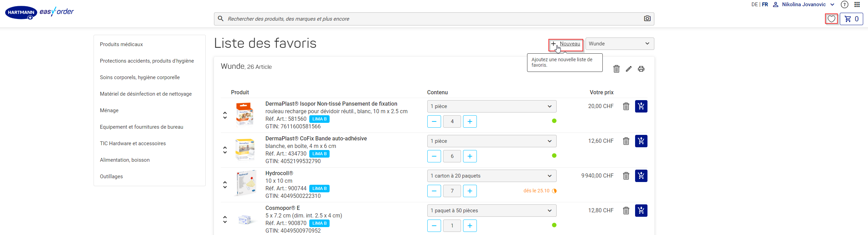Image resolution: width=868 pixels, height=235 pixels.
Task: Click DermaPlast Isopor quantity field
Action: coord(452,121)
